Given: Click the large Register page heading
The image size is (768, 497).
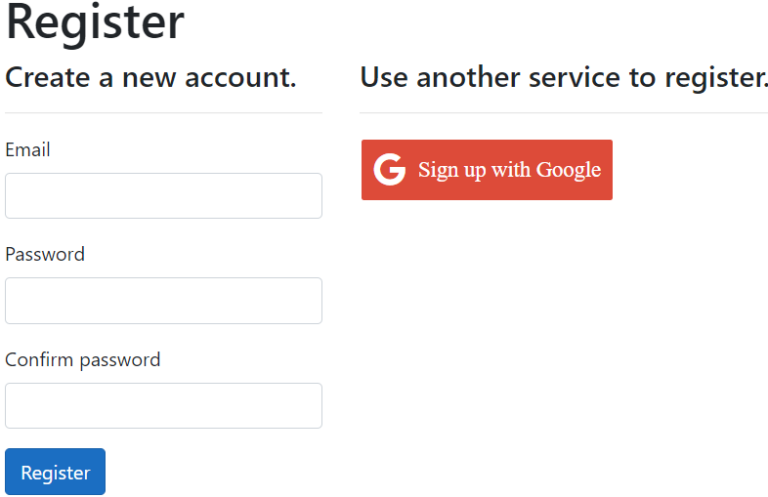Looking at the screenshot, I should click(x=95, y=23).
